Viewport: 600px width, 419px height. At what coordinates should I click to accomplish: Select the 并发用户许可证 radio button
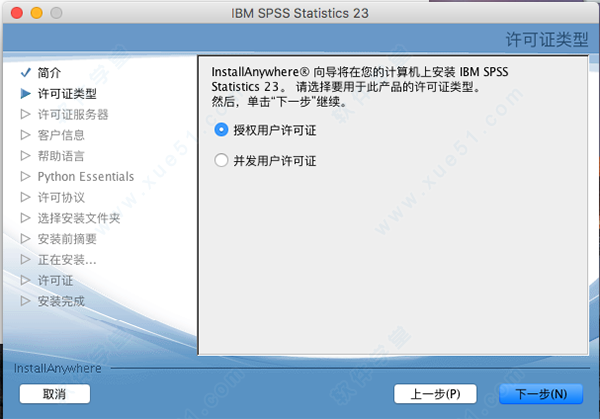click(221, 160)
